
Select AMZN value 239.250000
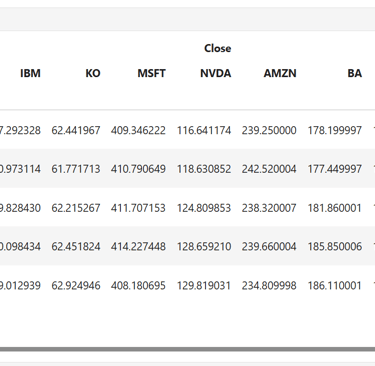point(269,130)
